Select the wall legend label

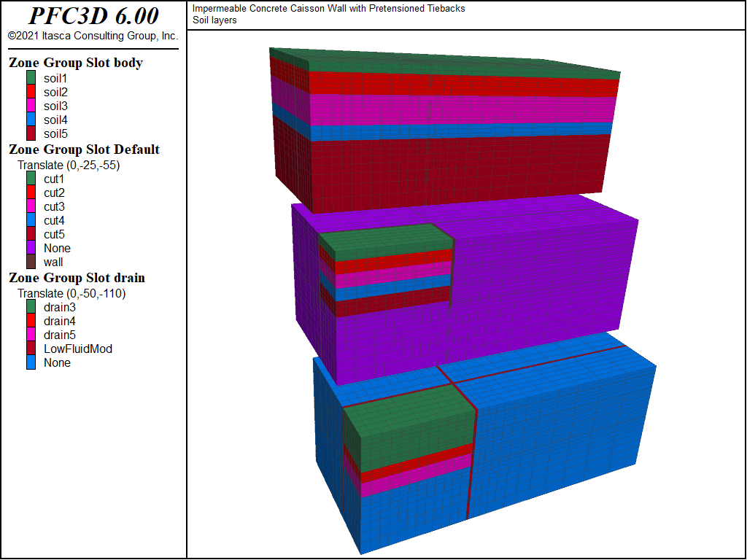[53, 262]
